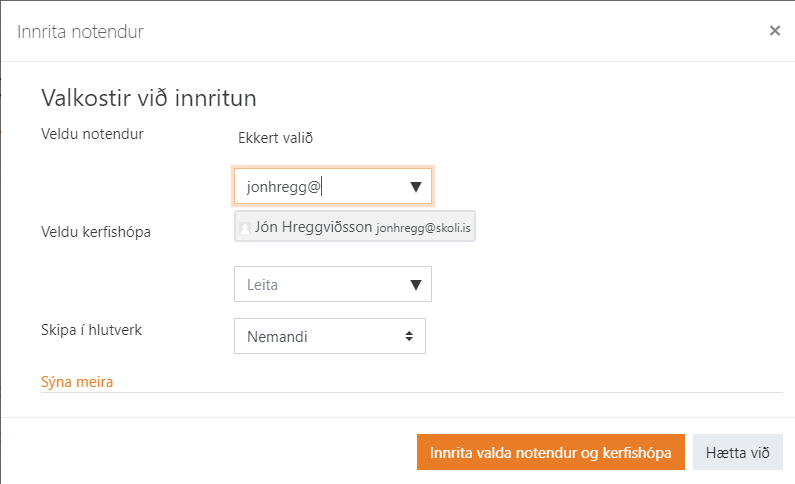This screenshot has width=795, height=484.
Task: Click the Hætta við button
Action: 738,452
